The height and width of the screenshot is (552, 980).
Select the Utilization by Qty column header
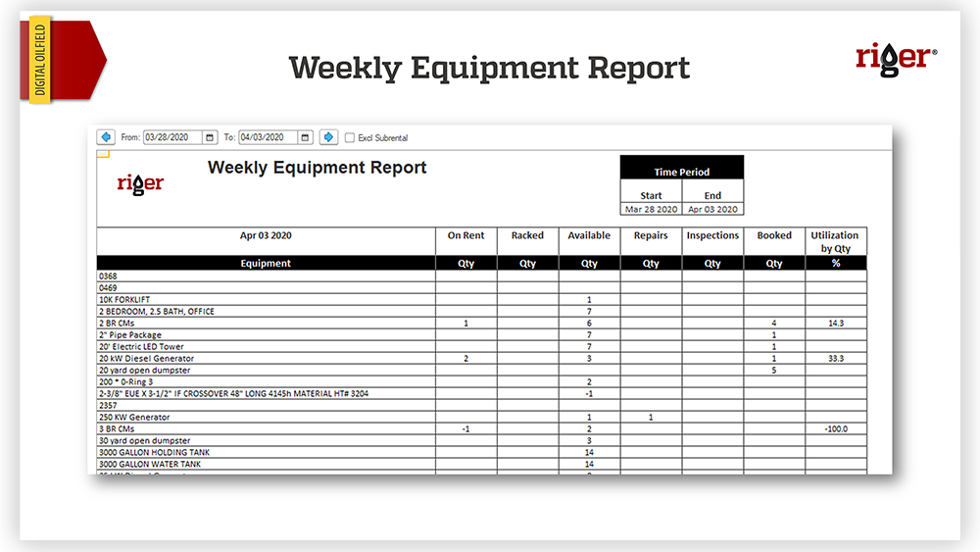[835, 241]
